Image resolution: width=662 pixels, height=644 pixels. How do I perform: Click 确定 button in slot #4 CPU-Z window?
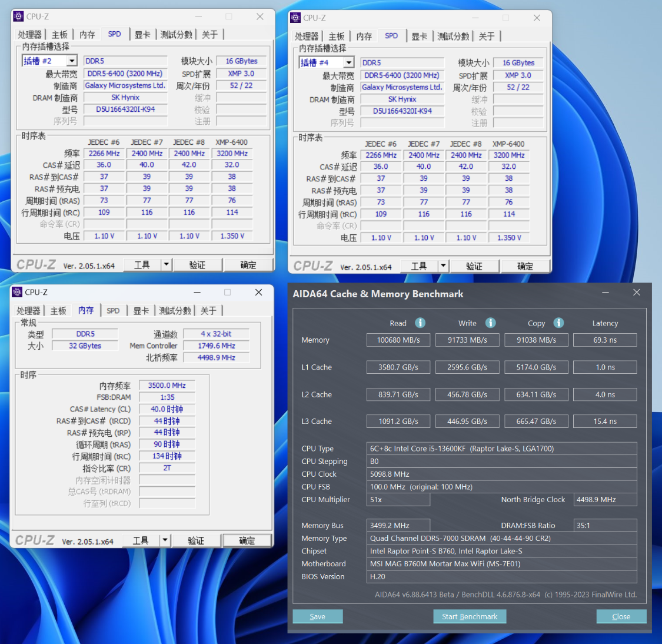(x=525, y=266)
